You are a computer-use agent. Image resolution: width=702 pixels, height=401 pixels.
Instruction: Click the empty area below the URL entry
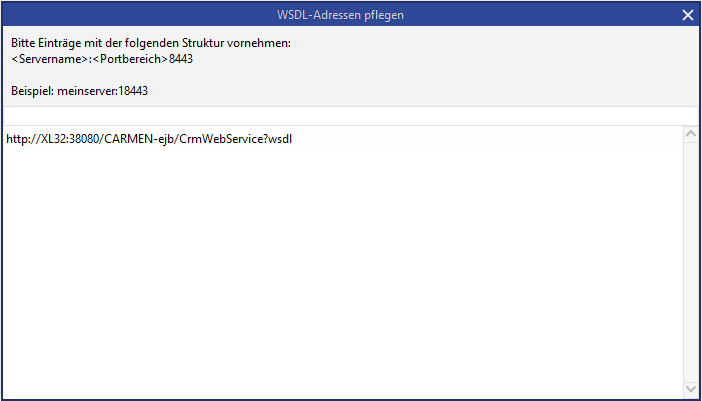(x=340, y=270)
